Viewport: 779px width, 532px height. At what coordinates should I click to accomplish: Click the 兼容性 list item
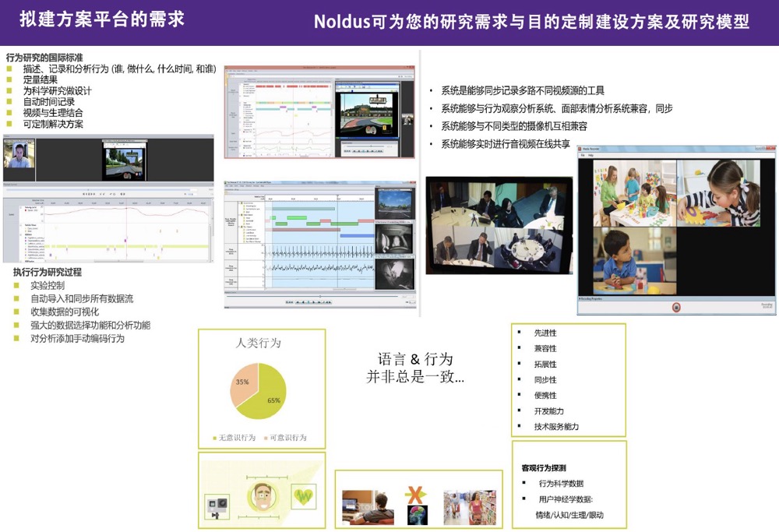(x=545, y=349)
